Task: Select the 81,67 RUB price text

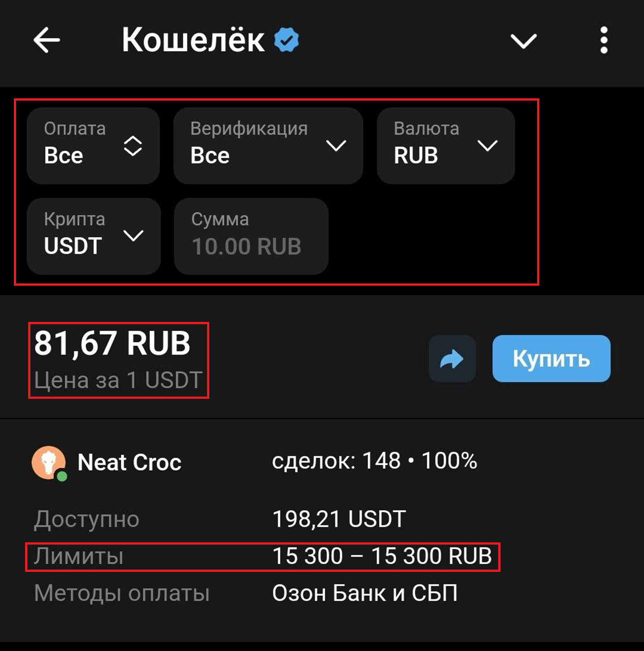Action: pyautogui.click(x=112, y=343)
